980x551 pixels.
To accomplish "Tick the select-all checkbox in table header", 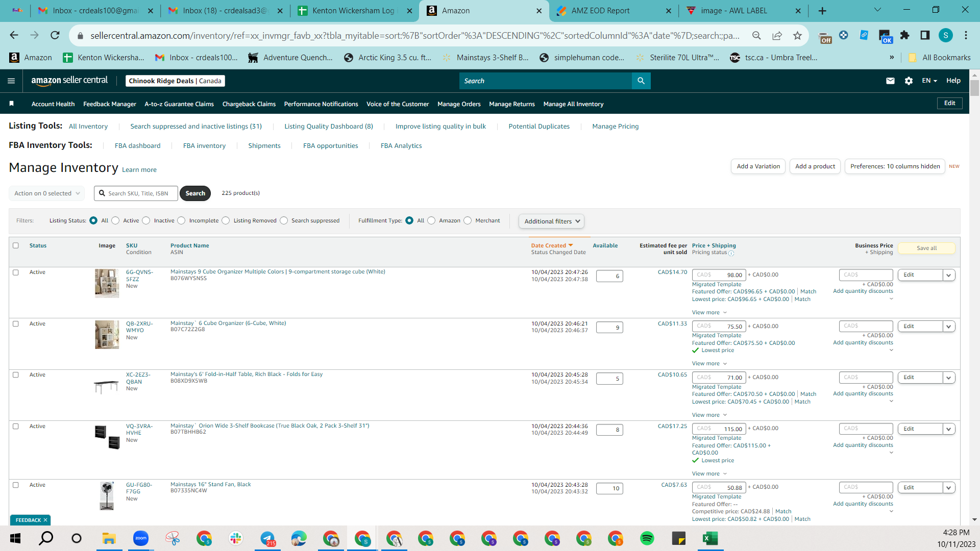I will [x=16, y=245].
